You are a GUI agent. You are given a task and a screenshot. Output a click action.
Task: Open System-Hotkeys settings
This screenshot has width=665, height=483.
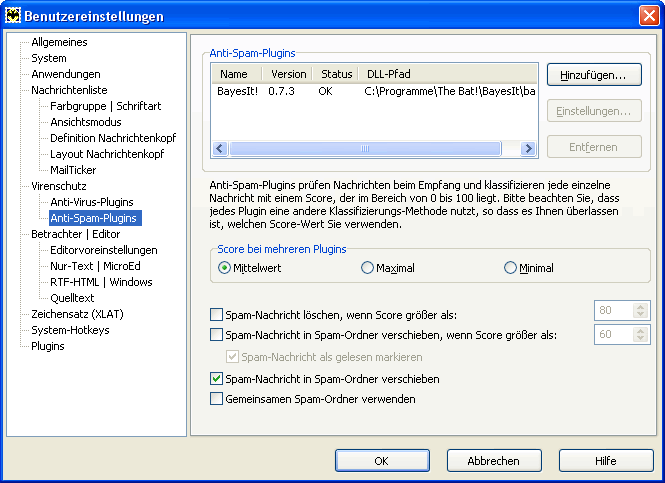click(70, 330)
